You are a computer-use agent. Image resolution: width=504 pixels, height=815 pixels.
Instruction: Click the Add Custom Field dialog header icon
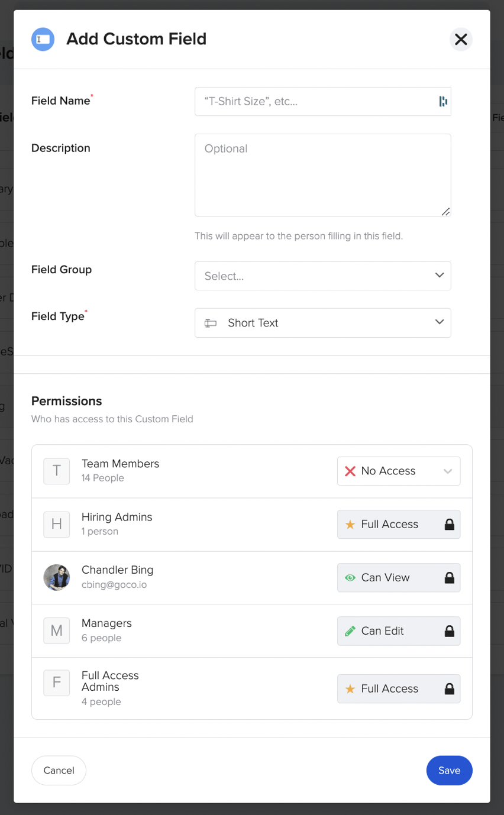(x=43, y=38)
